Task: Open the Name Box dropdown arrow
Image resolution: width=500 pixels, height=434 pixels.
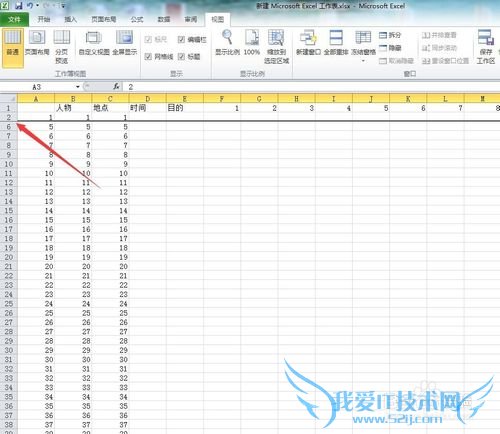Action: pos(78,87)
